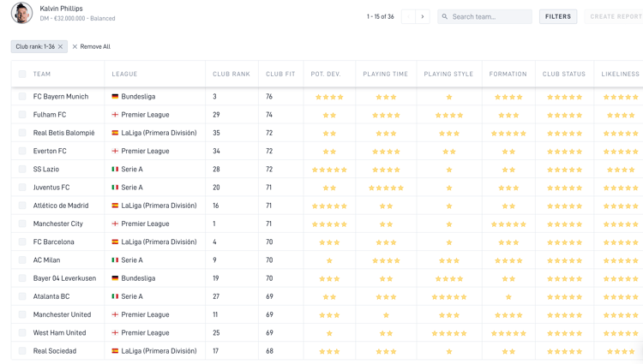Sort by PLAYING STYLE column header
The image size is (643, 364).
coord(448,75)
